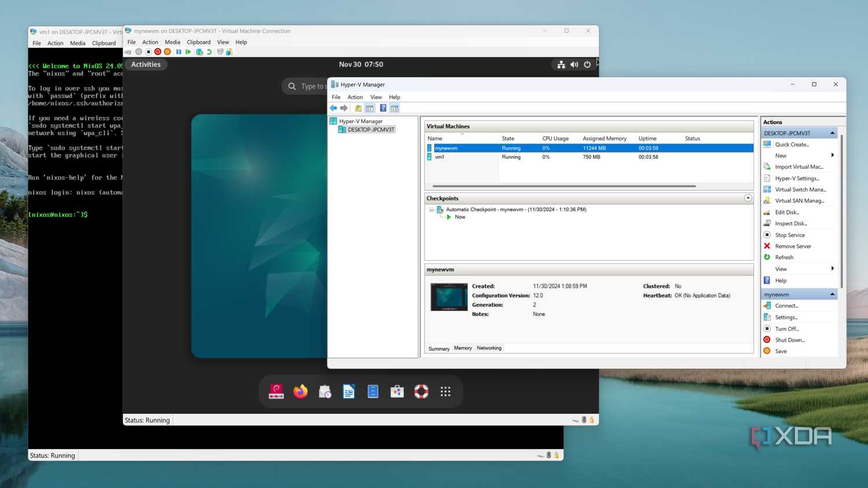Click Turn Off action for mynewvm
Viewport: 868px width, 488px height.
786,328
